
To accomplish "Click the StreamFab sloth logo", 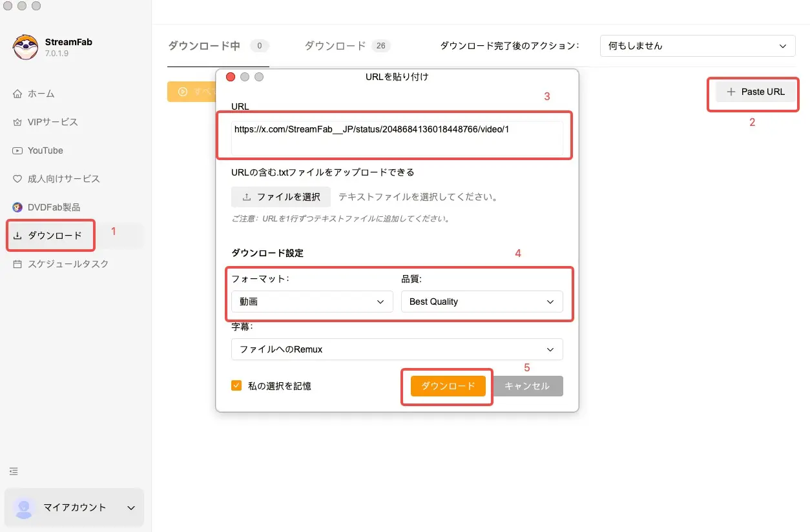I will (25, 47).
